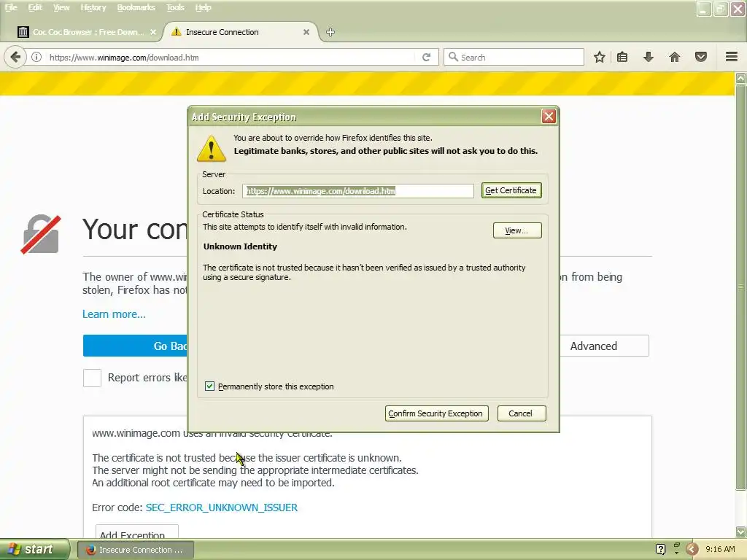The height and width of the screenshot is (560, 747).
Task: Reload the current page
Action: tap(426, 57)
